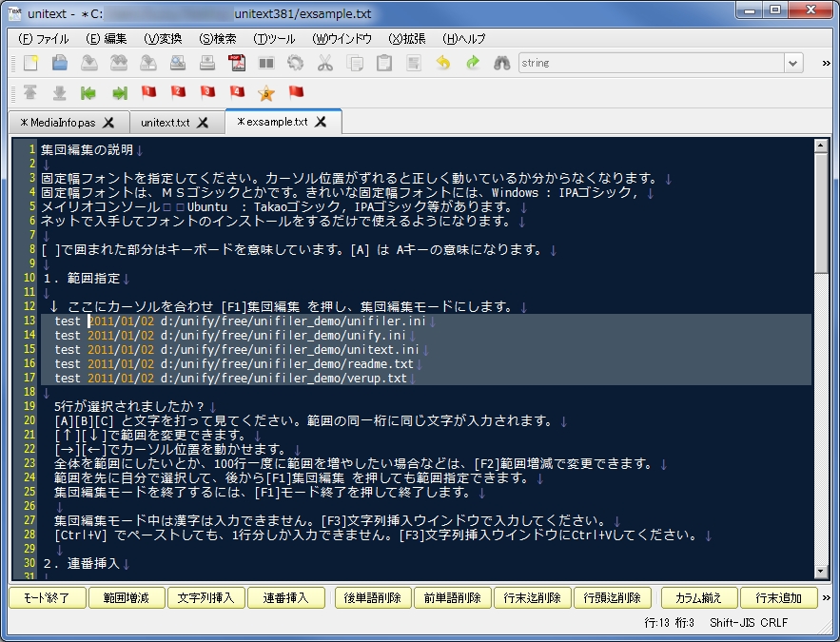Redo an edit with the green arrow icon
Viewport: 840px width, 642px height.
click(x=474, y=63)
